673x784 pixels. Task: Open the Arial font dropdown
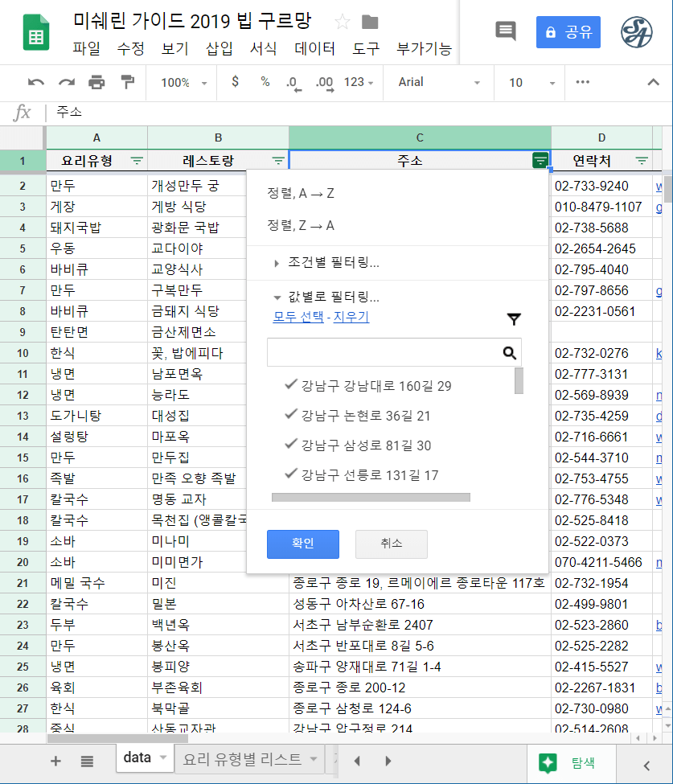point(439,82)
